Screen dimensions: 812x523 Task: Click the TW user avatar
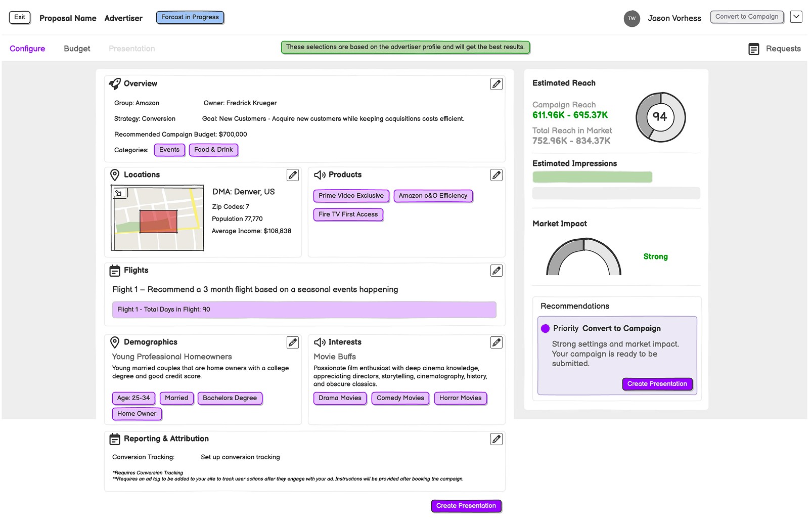(x=631, y=19)
